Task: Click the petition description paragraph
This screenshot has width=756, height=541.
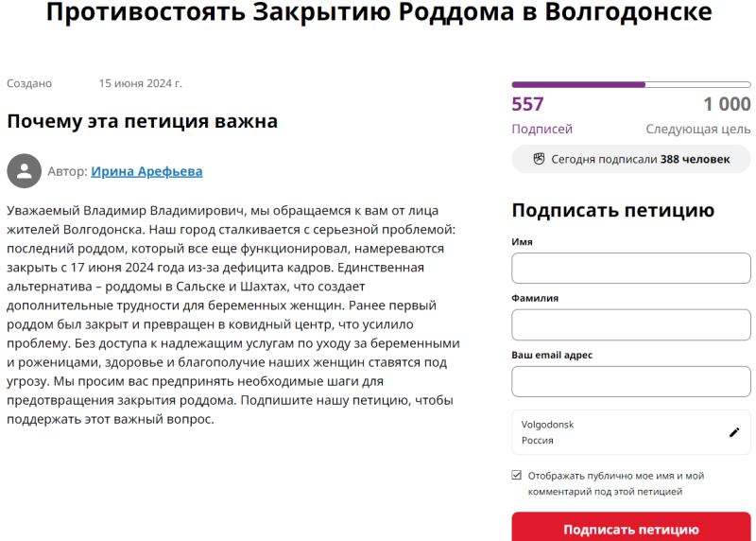Action: (x=233, y=315)
